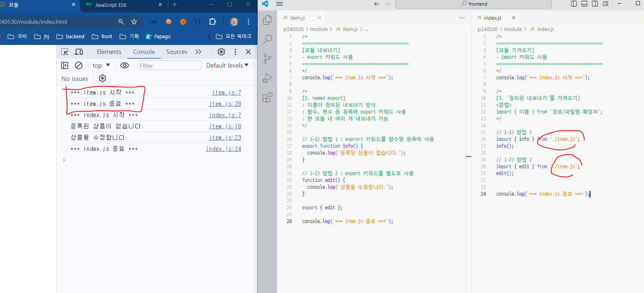Open the Extensions view in VS Code
Screen dimensions: 644x293
[267, 97]
